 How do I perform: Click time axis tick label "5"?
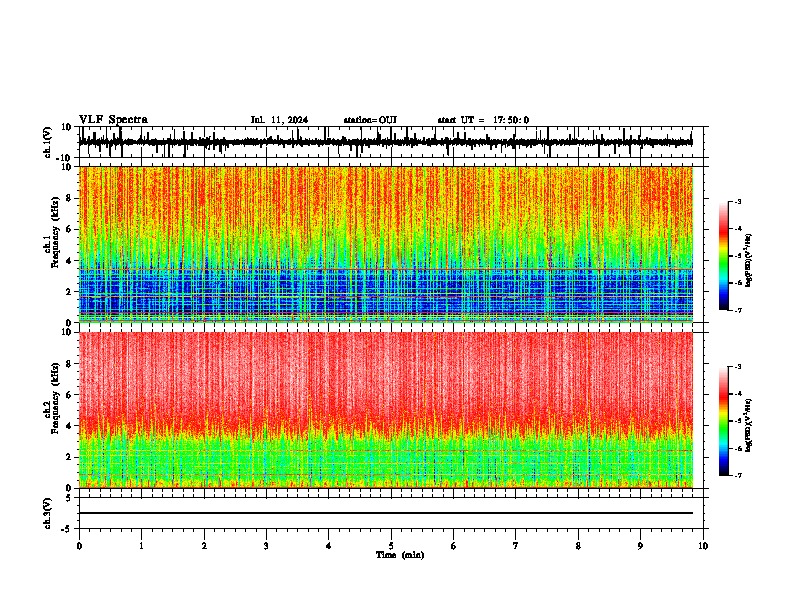[x=391, y=546]
